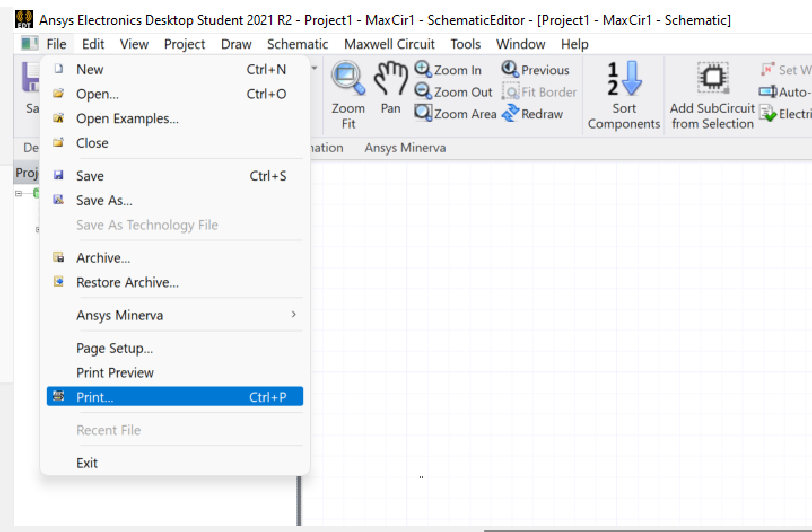812x532 pixels.
Task: Click the Zoom Area text label
Action: [465, 114]
